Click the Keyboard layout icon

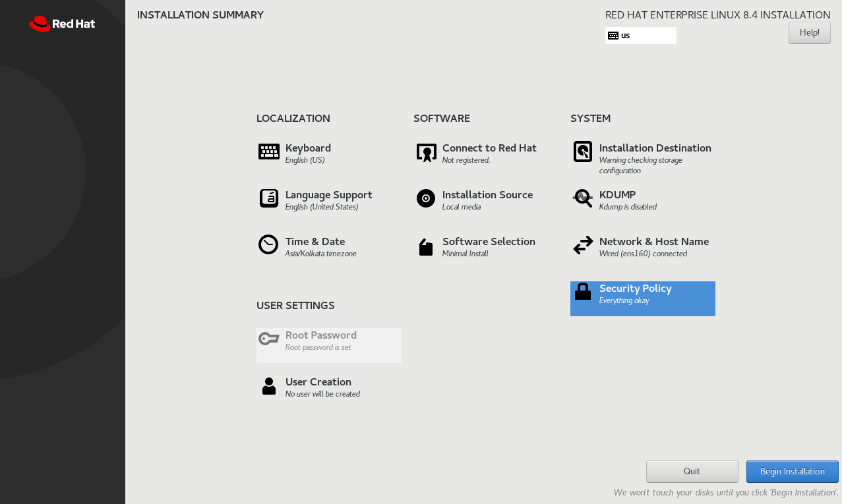tap(268, 152)
